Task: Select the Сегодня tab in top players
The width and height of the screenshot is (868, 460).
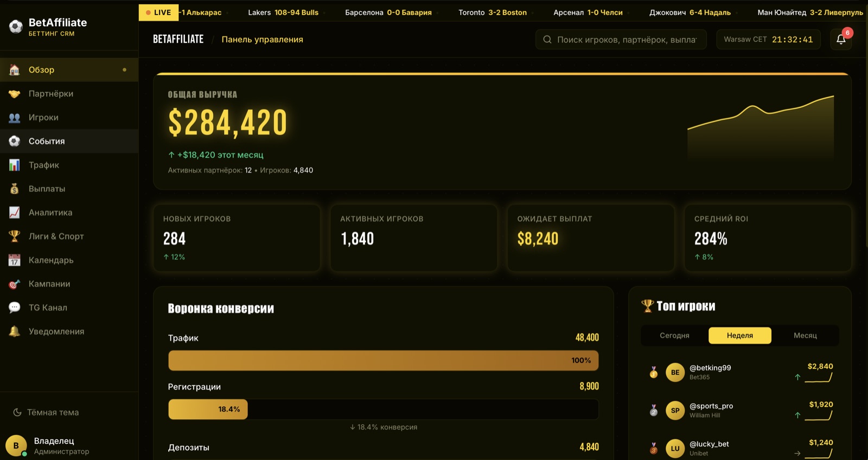Action: pos(674,335)
